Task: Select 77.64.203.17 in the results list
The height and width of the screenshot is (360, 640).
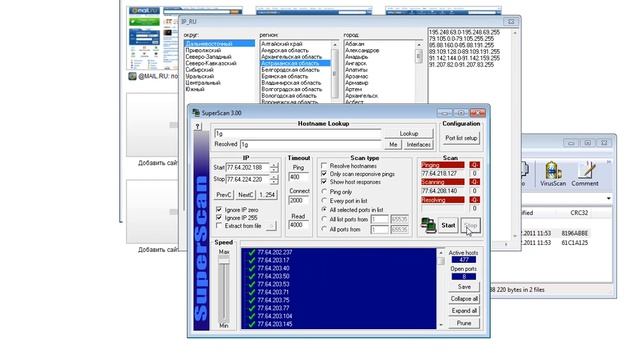Action: click(273, 260)
